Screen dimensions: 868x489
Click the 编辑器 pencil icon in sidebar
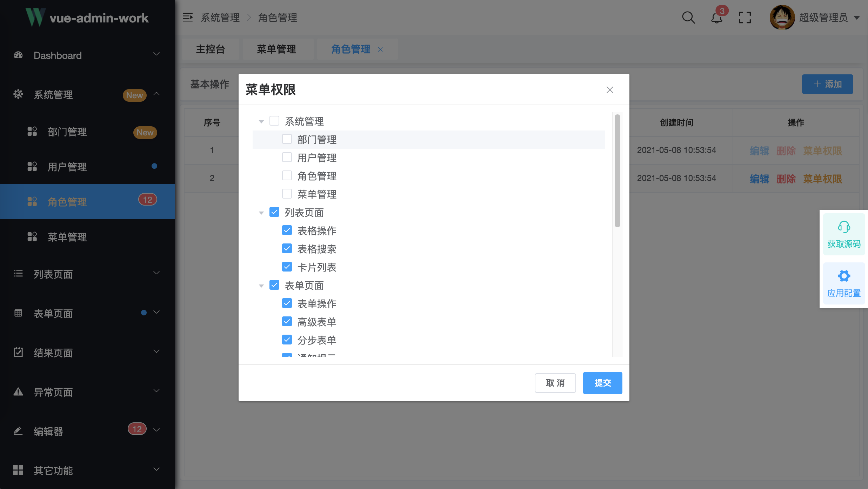18,431
